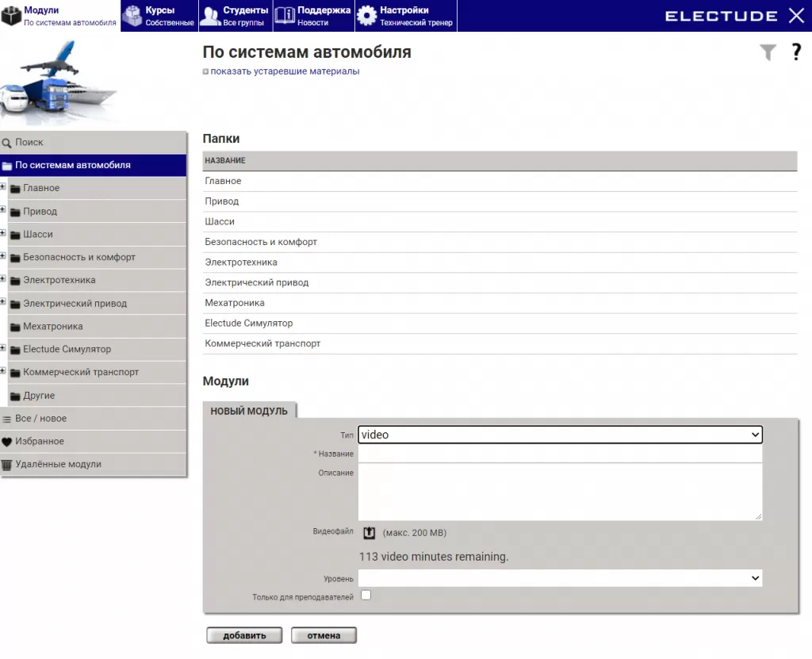Open Удалённые модули trash icon
Image resolution: width=812 pixels, height=659 pixels.
coord(7,465)
